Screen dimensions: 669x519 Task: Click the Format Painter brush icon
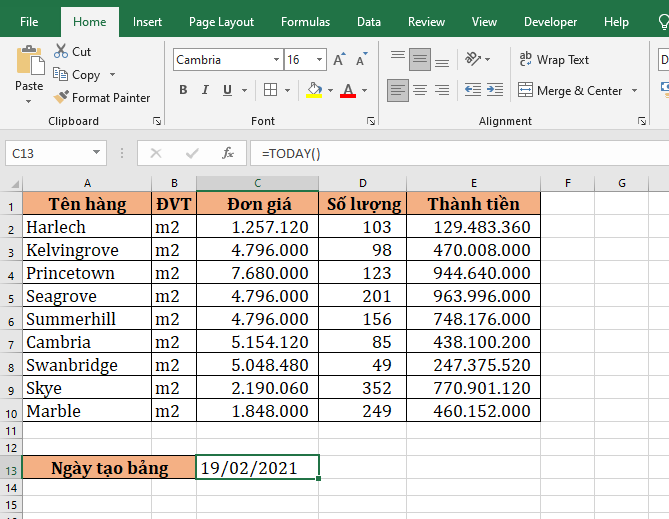point(61,98)
